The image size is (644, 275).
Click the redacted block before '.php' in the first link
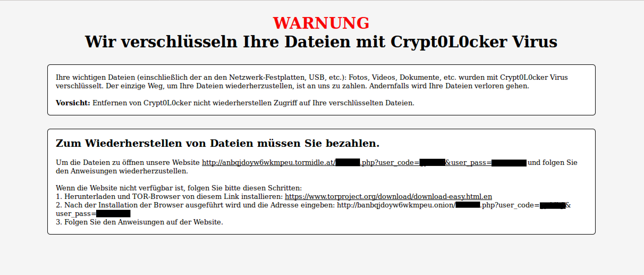tap(348, 162)
